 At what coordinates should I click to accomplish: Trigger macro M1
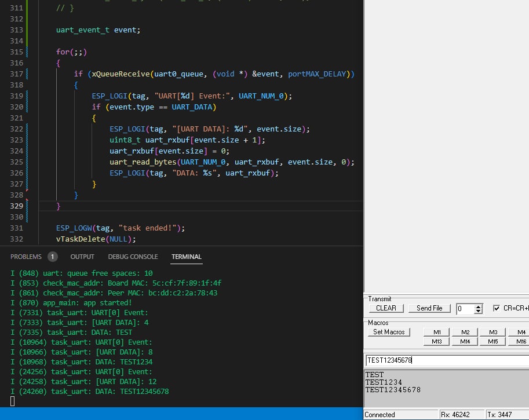[x=437, y=332]
